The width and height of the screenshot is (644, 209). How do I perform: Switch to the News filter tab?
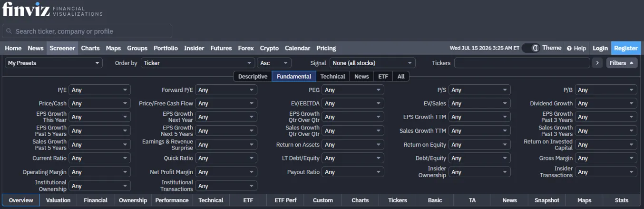pyautogui.click(x=361, y=76)
